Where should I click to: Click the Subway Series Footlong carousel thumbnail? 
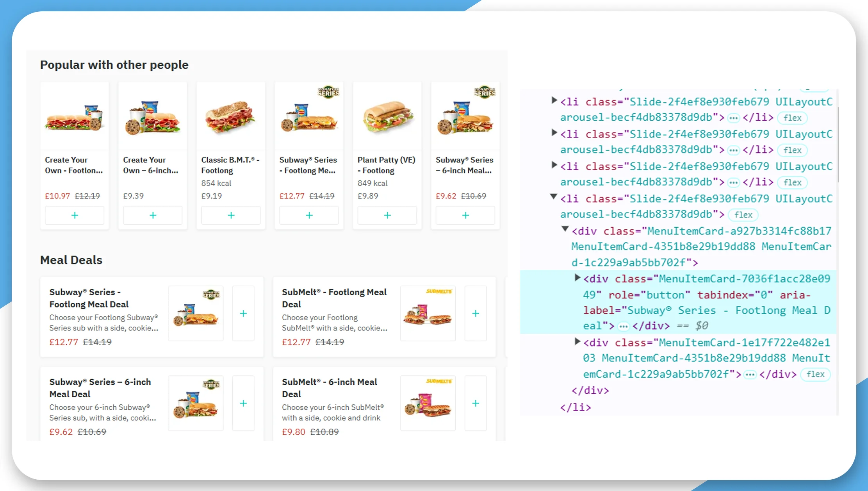click(x=310, y=117)
